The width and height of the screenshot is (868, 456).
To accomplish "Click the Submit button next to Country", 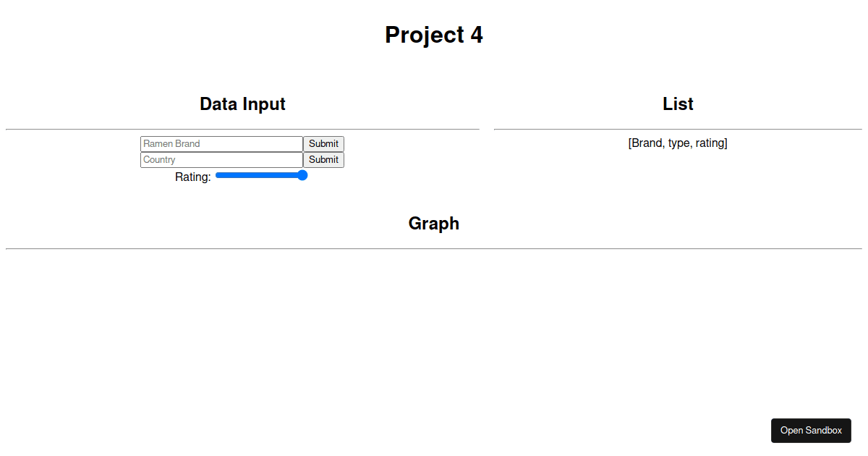I will coord(323,159).
